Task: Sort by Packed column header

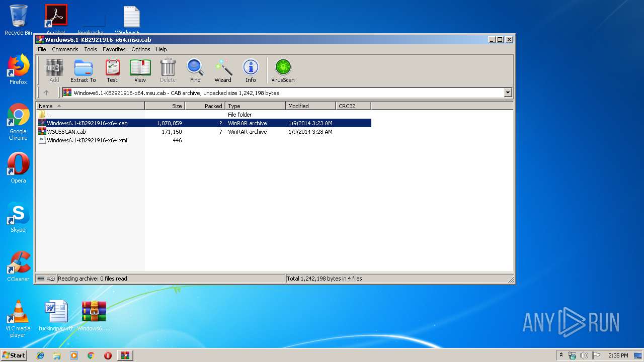Action: (x=205, y=106)
